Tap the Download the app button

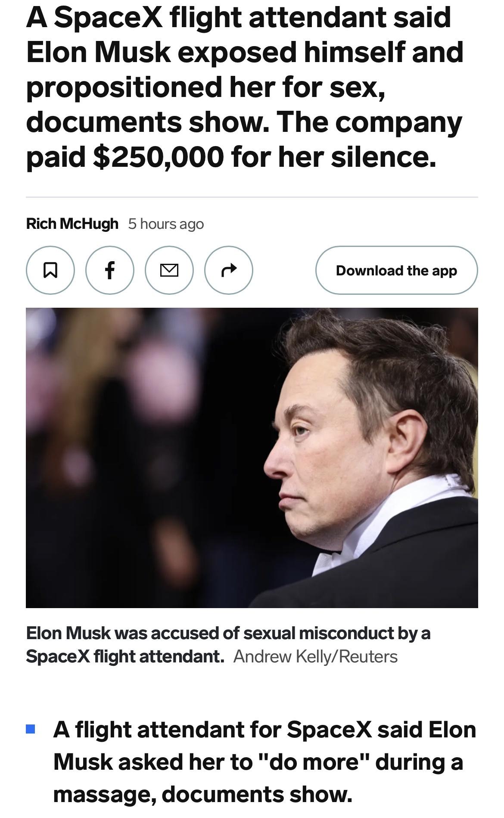click(x=396, y=270)
